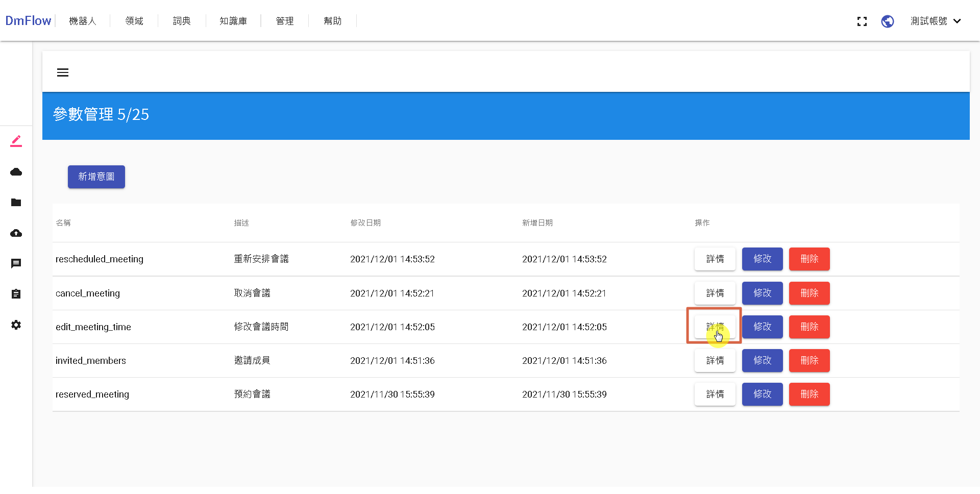
Task: Open the hamburger menu icon
Action: pyautogui.click(x=63, y=72)
